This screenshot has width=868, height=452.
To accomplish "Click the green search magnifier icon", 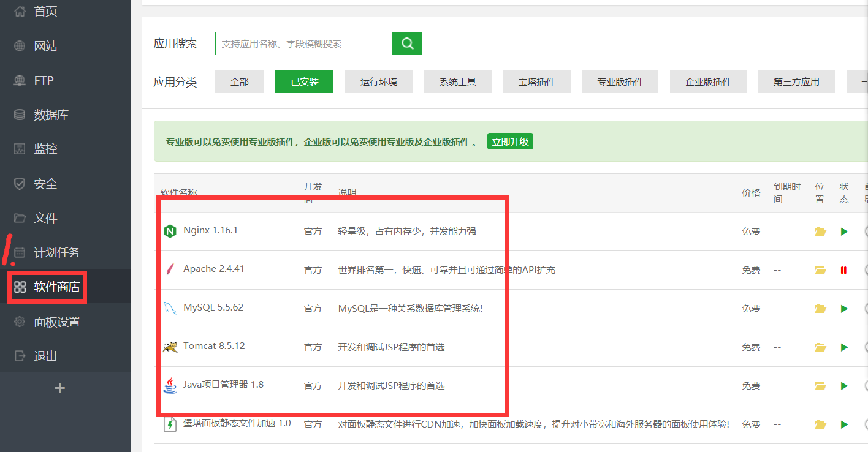I will click(x=406, y=43).
